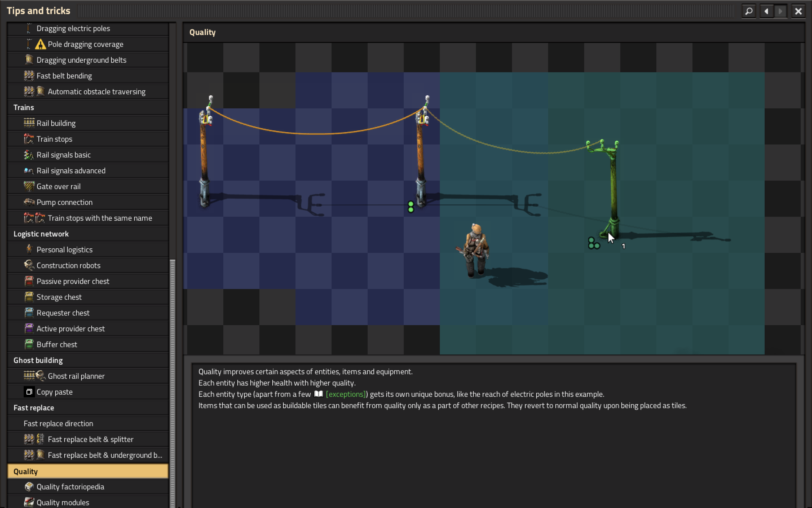Open the Ghost rail planner tip
The height and width of the screenshot is (508, 812).
(x=88, y=376)
